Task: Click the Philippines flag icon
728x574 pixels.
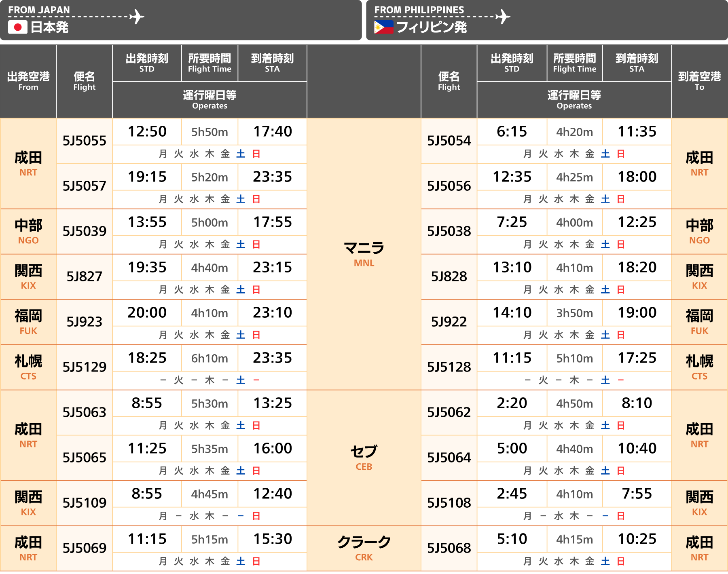Action: click(383, 27)
